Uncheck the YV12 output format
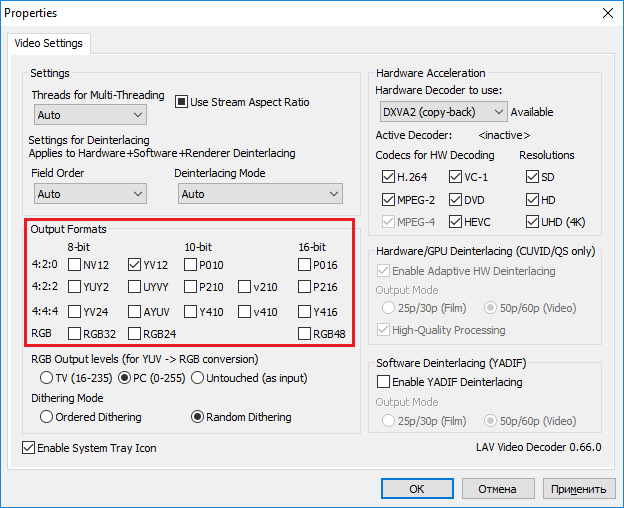Screen dimensions: 624x508 coord(134,265)
